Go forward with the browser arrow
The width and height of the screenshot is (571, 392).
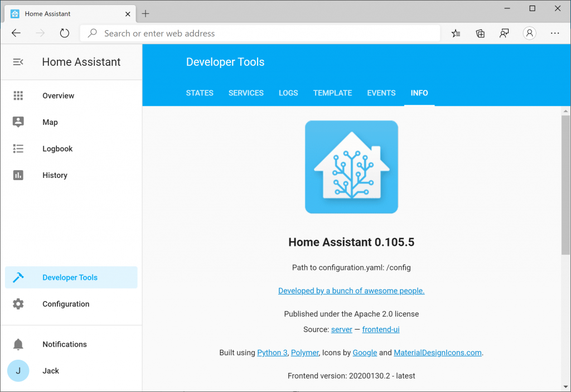tap(40, 33)
